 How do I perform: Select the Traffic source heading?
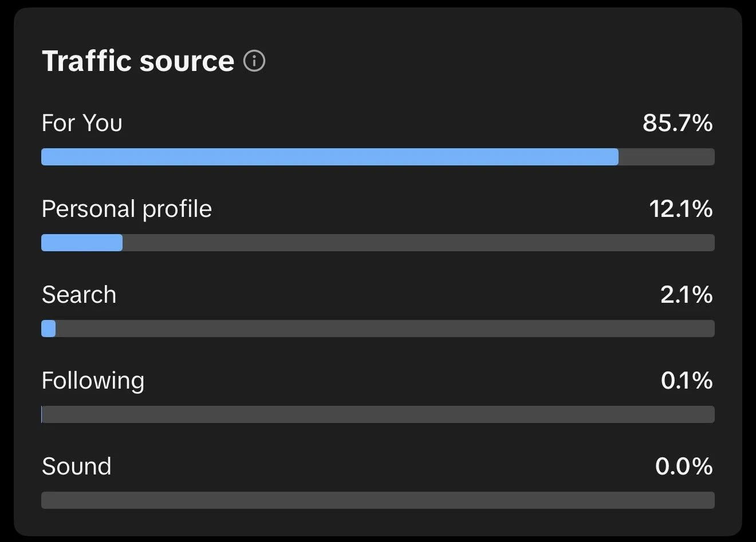[138, 61]
